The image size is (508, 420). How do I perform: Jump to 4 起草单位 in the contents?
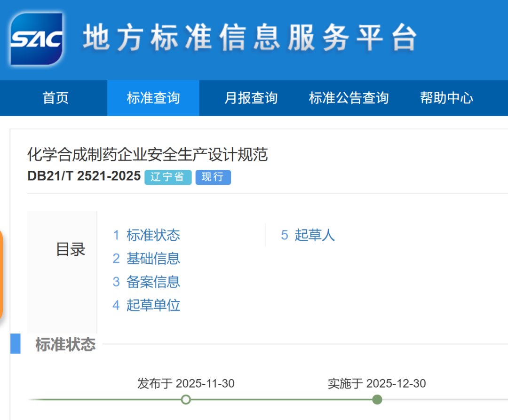146,305
